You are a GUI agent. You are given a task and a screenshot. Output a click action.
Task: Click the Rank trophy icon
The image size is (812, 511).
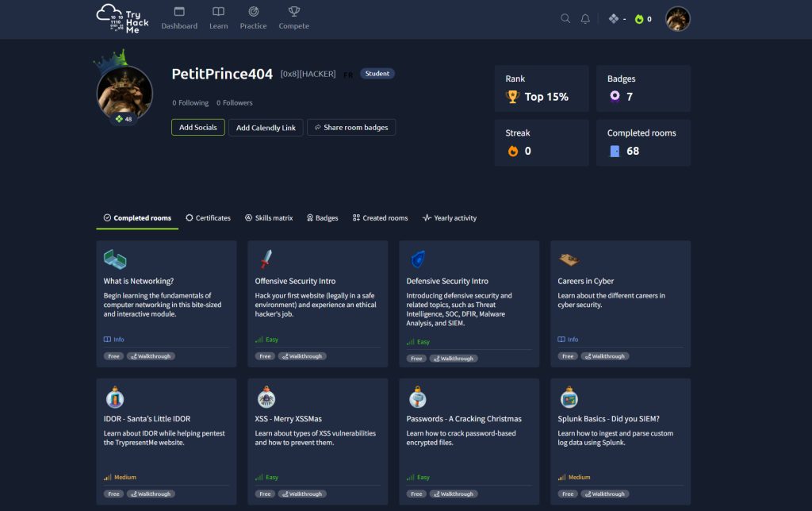512,97
